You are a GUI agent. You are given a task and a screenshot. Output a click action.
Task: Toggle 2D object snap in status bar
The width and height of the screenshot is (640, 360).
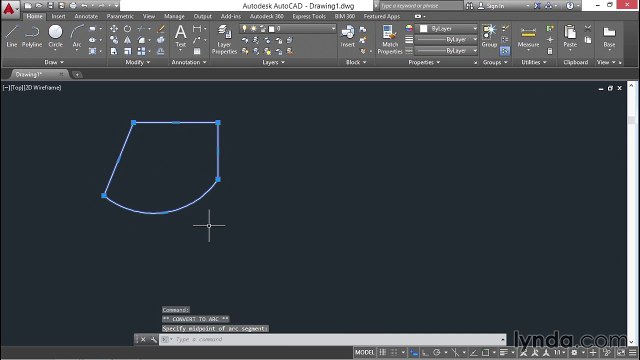[x=486, y=352]
